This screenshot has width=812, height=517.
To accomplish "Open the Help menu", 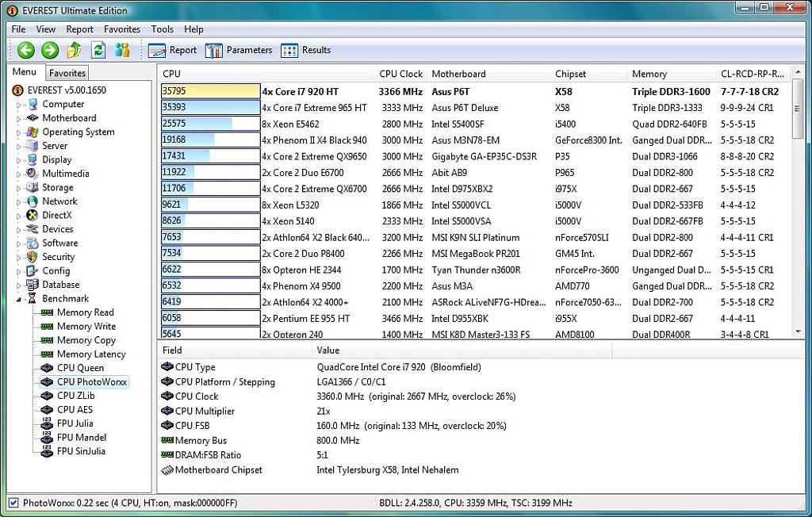I will tap(193, 29).
